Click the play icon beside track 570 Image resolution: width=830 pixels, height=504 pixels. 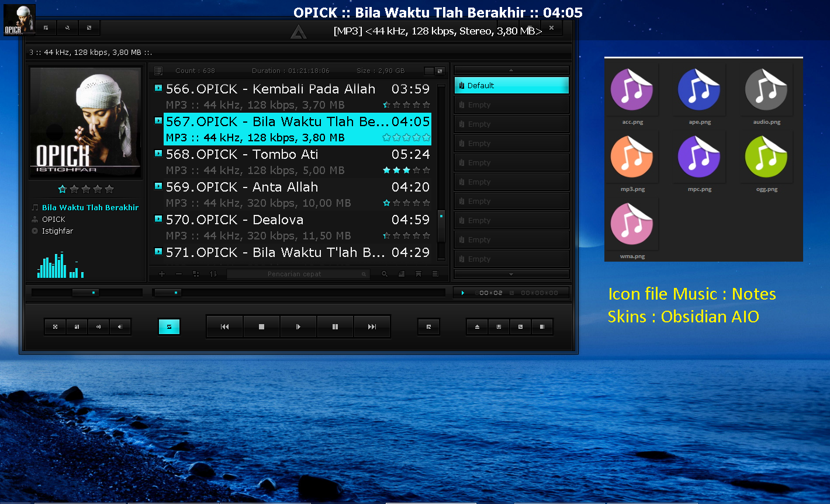[x=158, y=219]
